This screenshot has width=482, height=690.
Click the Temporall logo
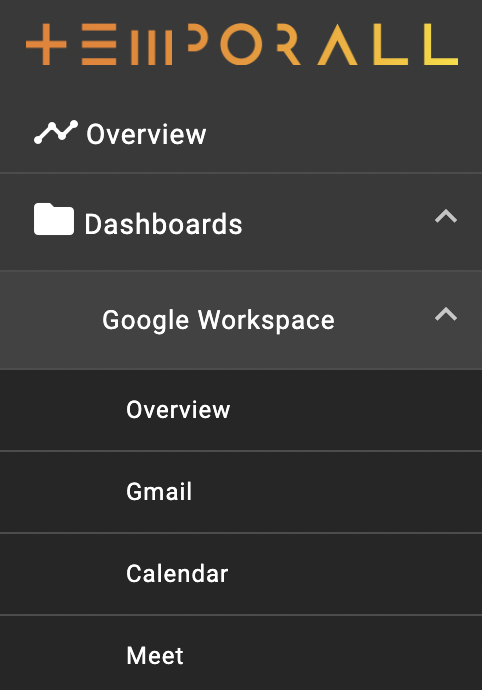[x=242, y=44]
